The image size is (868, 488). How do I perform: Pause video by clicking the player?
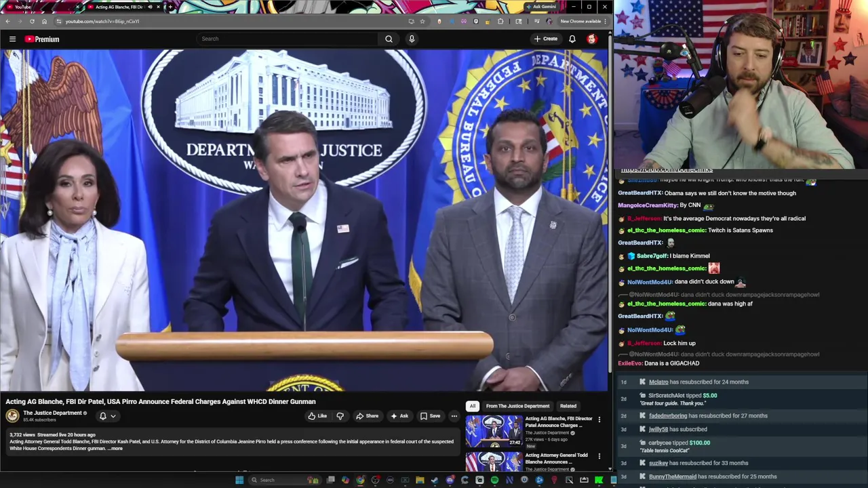point(304,220)
